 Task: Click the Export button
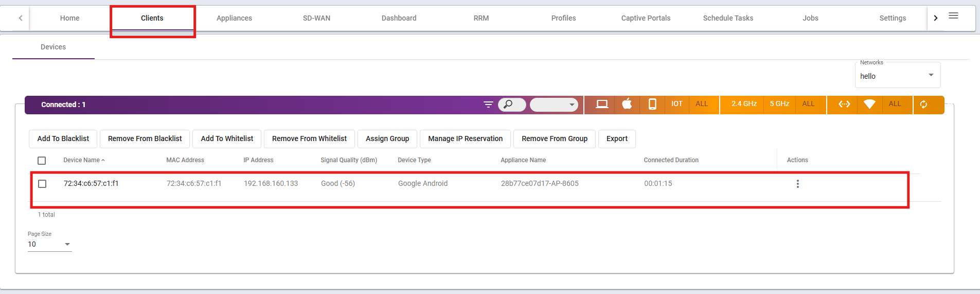pos(617,139)
